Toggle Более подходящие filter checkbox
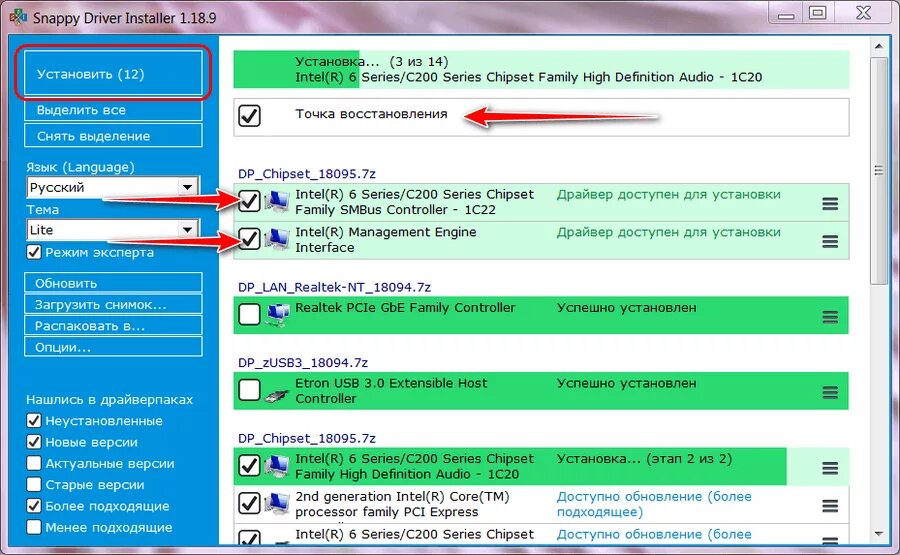Viewport: 900px width, 555px height. pos(34,506)
